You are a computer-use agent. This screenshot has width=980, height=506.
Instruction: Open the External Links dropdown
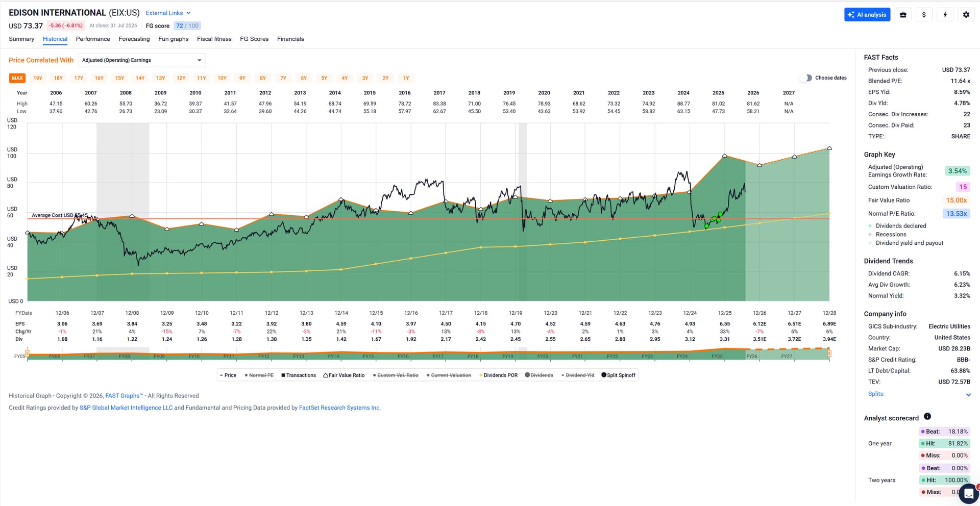168,13
